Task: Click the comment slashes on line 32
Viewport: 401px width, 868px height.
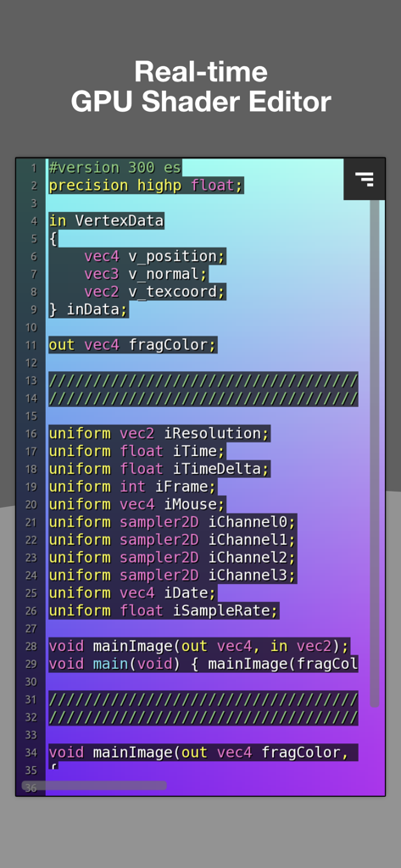Action: coord(203,717)
